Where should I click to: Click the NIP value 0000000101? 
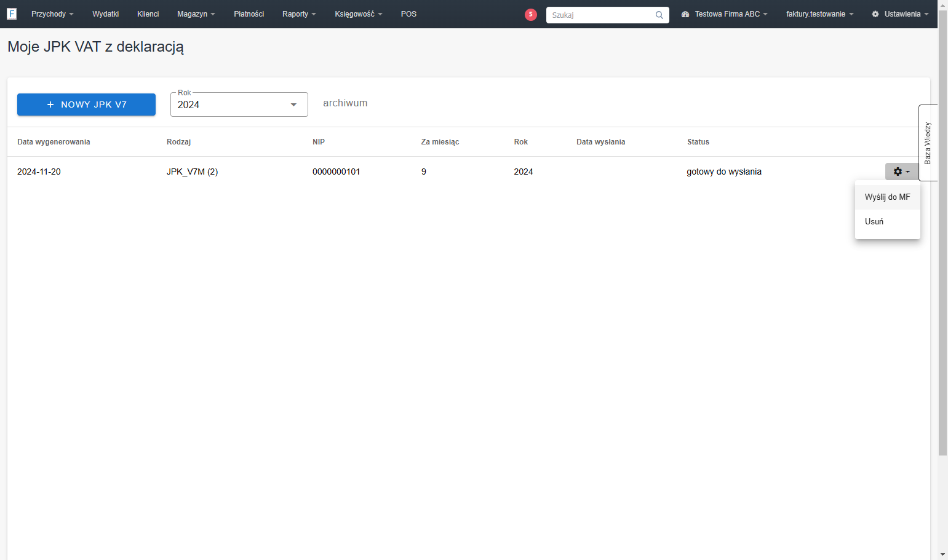pos(336,172)
